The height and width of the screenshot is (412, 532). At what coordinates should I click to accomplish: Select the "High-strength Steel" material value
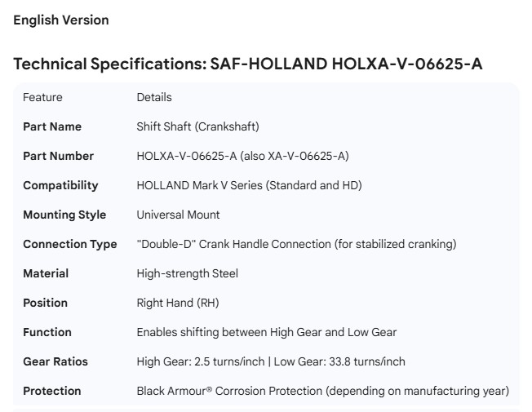point(188,273)
